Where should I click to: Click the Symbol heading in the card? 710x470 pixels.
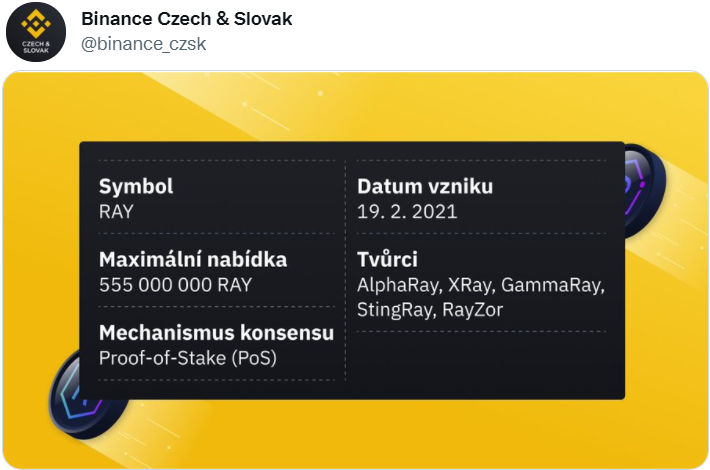(x=136, y=186)
